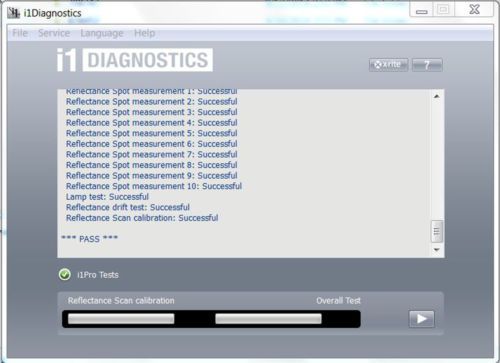Select 'Reflectance Spot measurement 7: Successful' line
Viewport: 500px width, 363px height.
click(152, 155)
